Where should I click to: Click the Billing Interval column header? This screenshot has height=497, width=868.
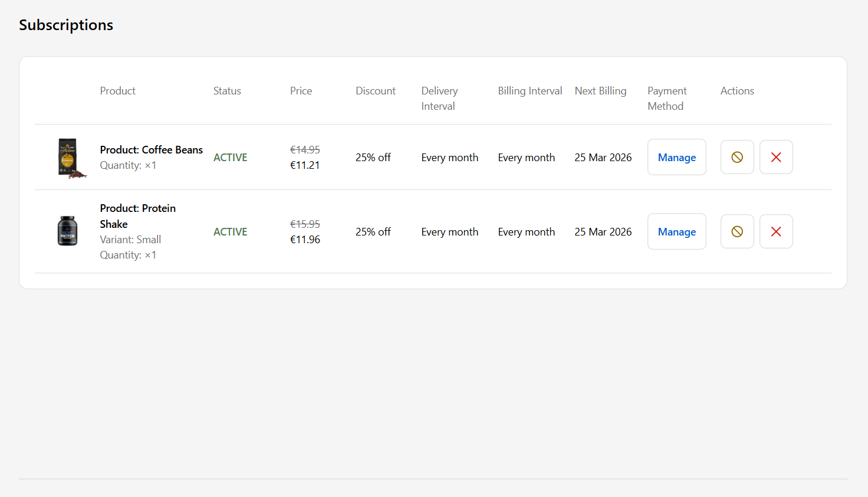530,91
